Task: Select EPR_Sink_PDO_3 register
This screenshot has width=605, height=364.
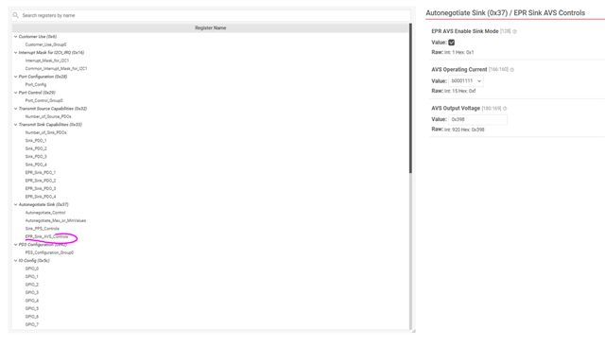Action: (41, 189)
